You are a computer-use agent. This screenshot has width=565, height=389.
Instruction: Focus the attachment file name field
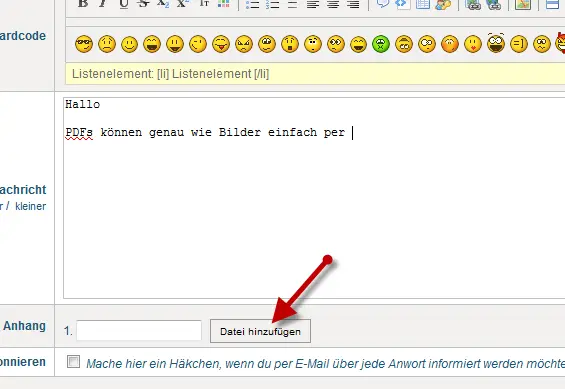139,330
